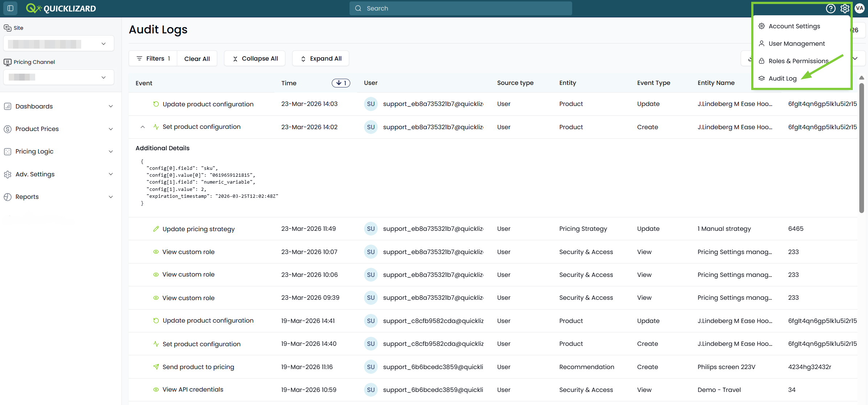Screen dimensions: 868x405
Task: Click the '6465' ID cell
Action: 795,229
